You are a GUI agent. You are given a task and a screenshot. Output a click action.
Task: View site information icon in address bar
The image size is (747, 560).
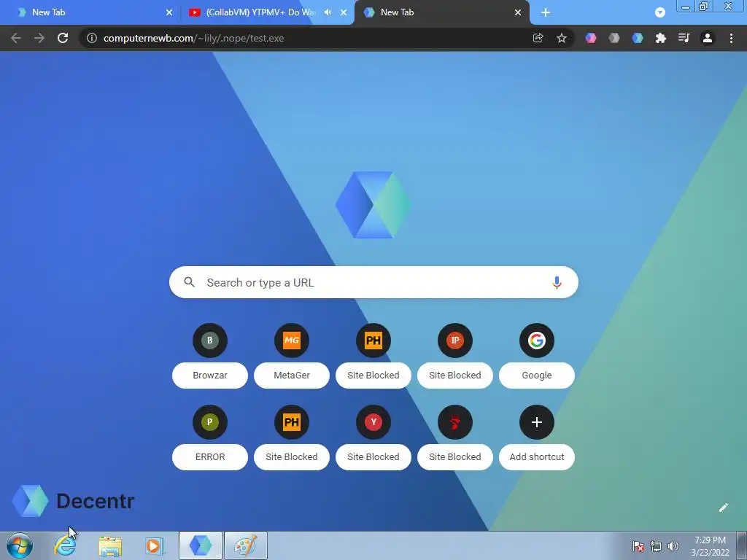pyautogui.click(x=91, y=38)
